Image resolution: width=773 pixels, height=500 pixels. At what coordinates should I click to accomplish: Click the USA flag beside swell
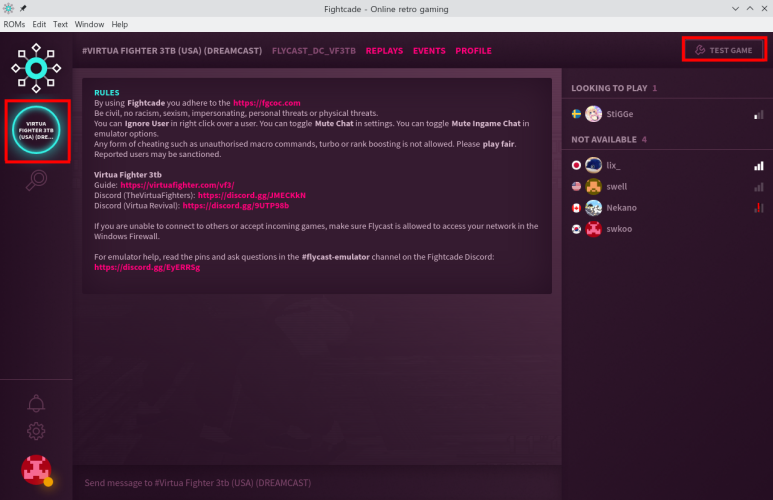(x=576, y=186)
